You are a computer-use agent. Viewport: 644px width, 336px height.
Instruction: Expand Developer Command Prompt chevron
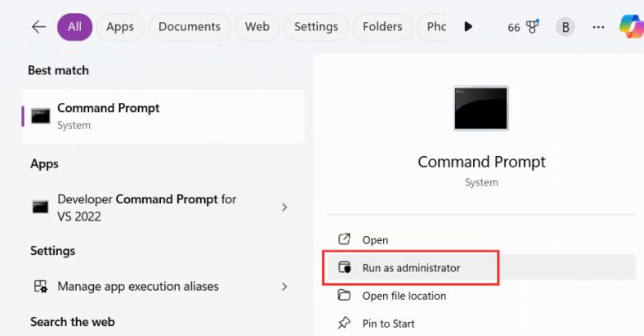tap(284, 207)
